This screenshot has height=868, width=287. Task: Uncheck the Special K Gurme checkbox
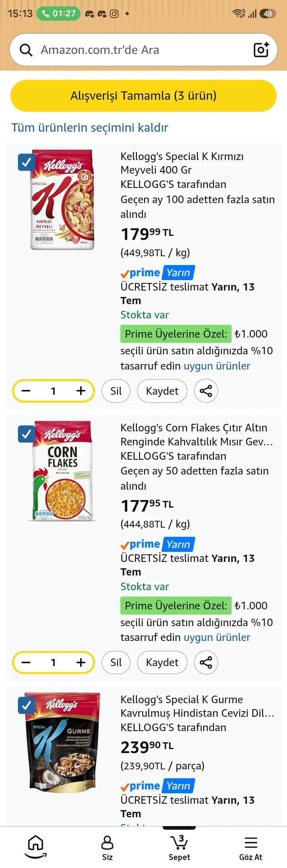pyautogui.click(x=26, y=706)
